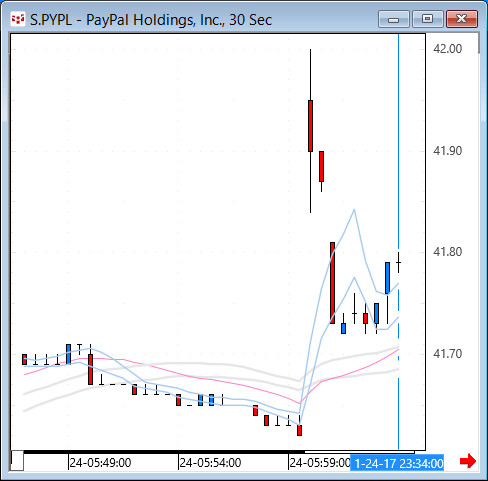
Task: Click the horizontal black scrollbar above time axis
Action: tap(218, 452)
